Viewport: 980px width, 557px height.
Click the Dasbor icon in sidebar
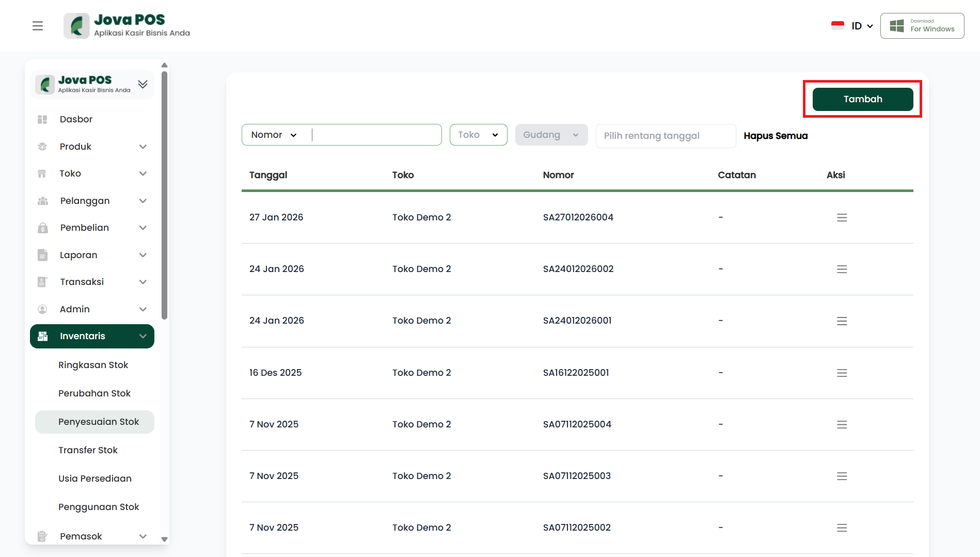coord(42,119)
